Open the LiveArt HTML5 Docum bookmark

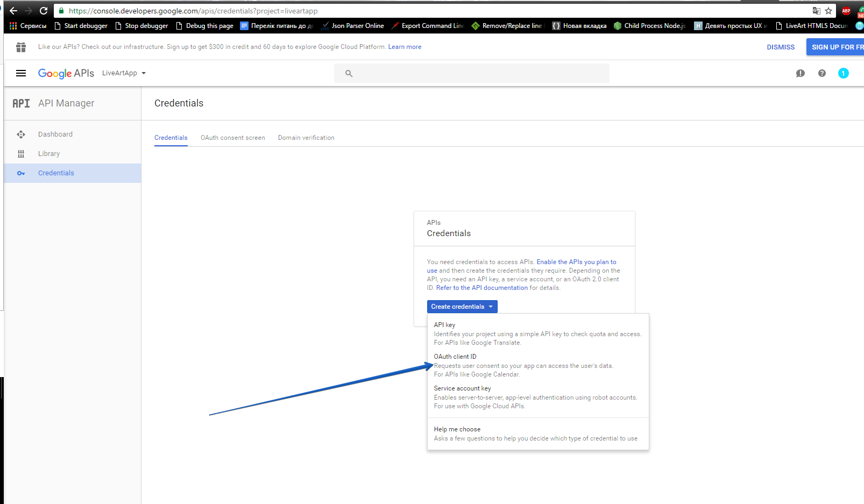tap(812, 26)
